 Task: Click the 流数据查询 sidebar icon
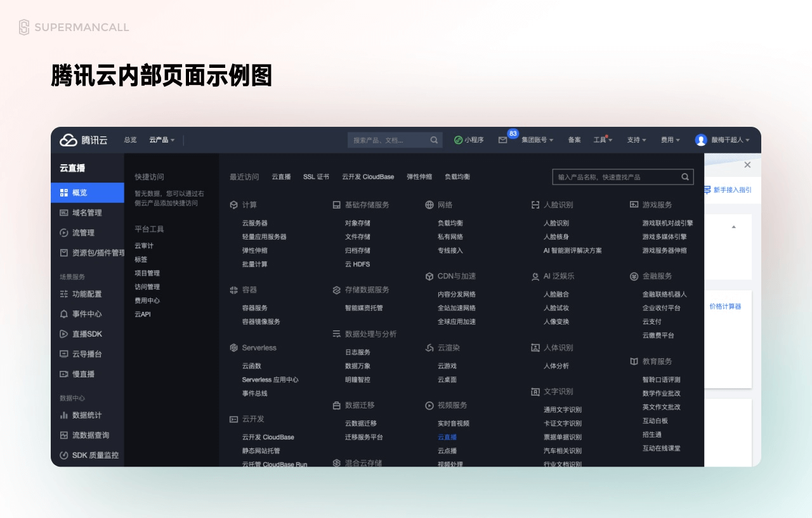[63, 435]
